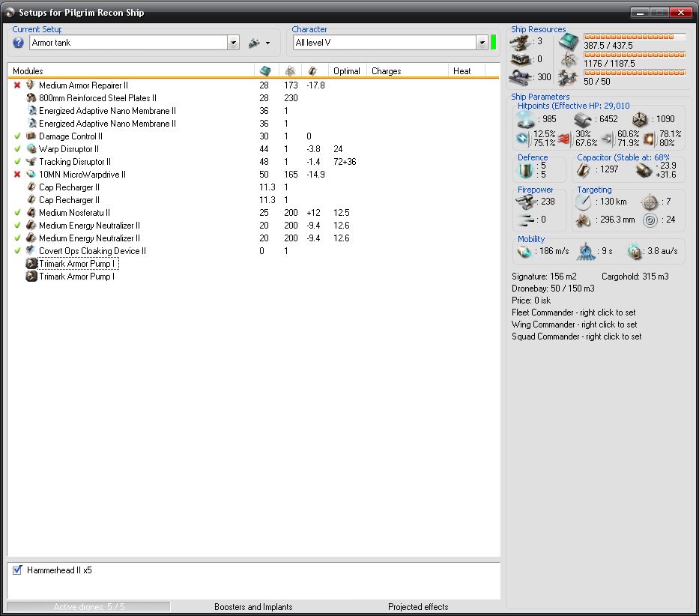Click the calibration icon showing 300

coord(520,77)
